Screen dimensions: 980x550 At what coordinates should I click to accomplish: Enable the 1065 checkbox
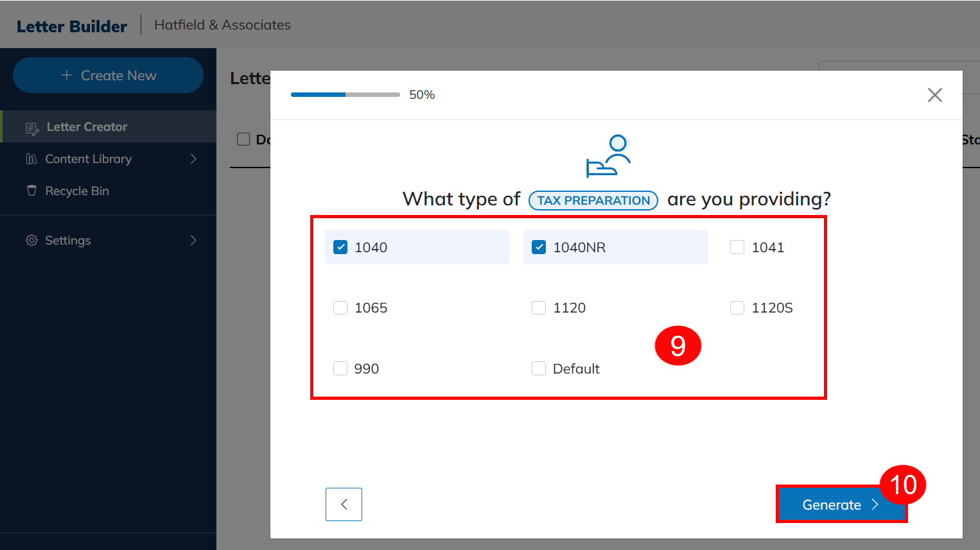click(340, 308)
